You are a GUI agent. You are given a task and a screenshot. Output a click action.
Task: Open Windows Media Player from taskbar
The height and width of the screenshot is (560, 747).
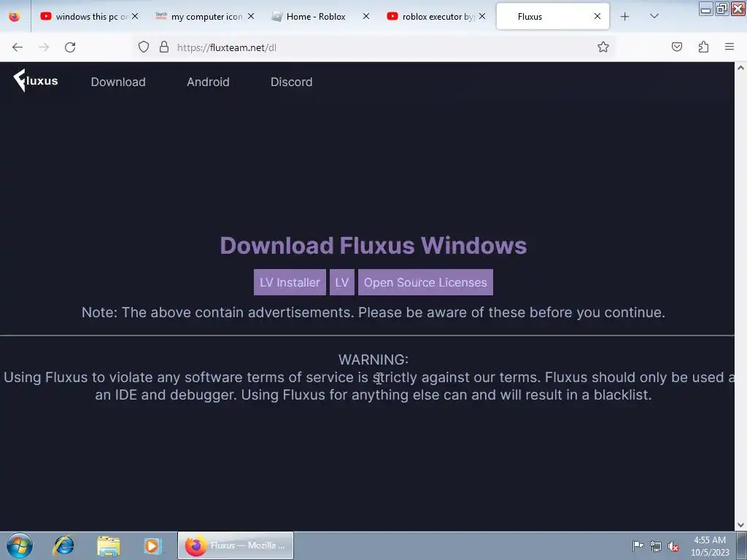tap(153, 545)
